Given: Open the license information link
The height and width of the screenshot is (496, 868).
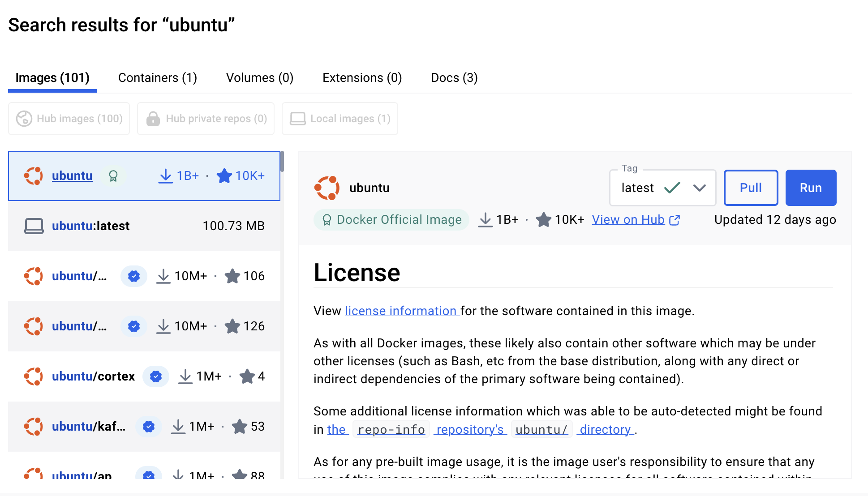Looking at the screenshot, I should (401, 311).
